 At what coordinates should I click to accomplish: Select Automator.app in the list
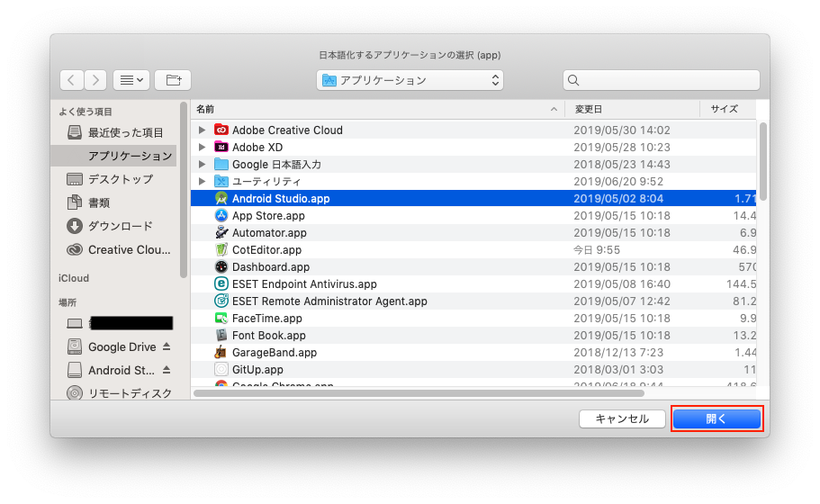269,233
